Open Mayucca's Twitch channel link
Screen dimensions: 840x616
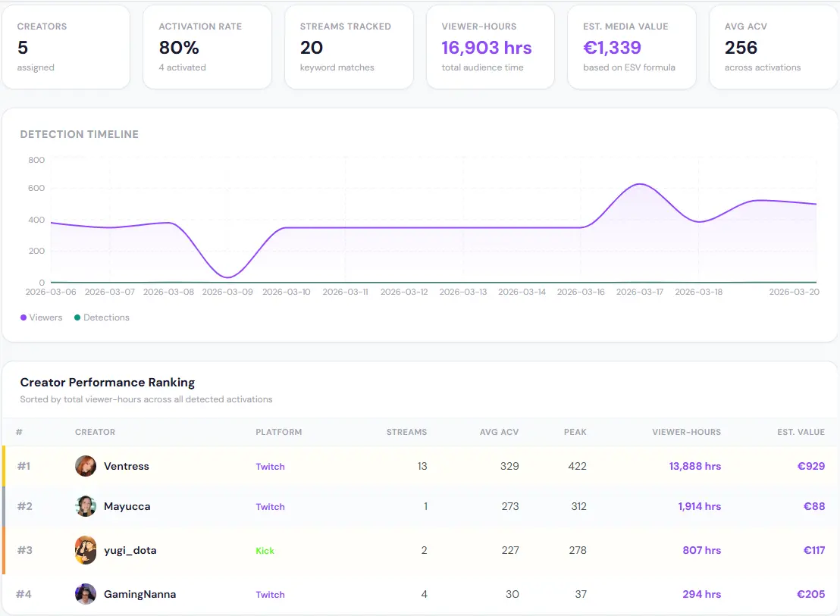pyautogui.click(x=270, y=507)
